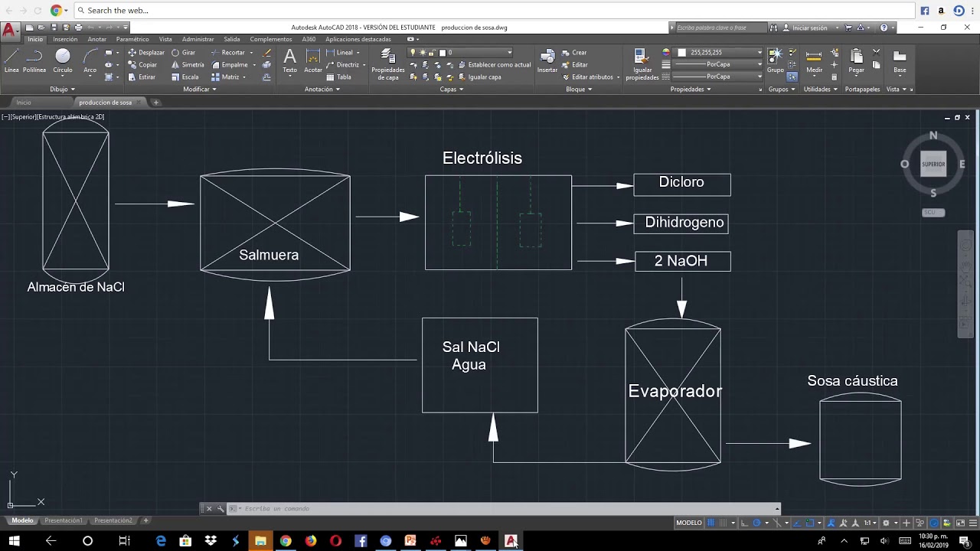
Task: Open the Anotar ribbon tab
Action: (97, 39)
